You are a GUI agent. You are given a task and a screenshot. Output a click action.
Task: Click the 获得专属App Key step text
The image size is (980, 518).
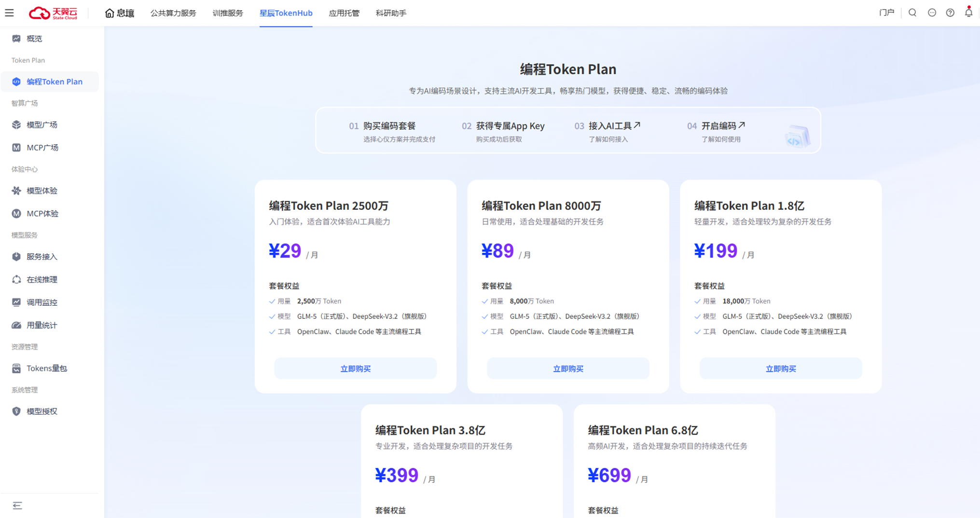click(510, 126)
